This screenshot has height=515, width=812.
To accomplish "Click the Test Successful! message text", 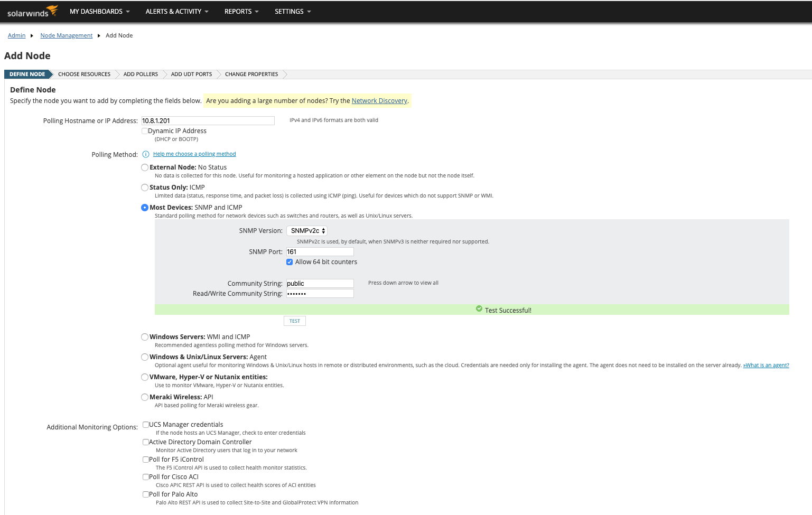I will coord(508,311).
